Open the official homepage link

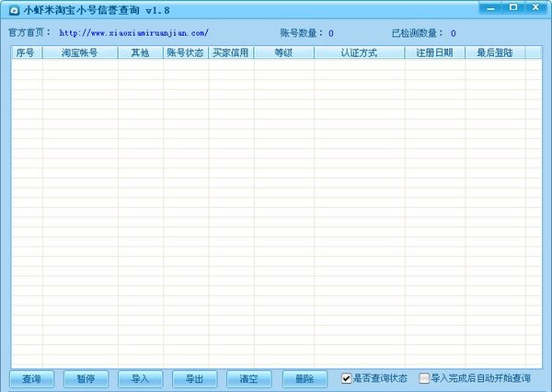click(133, 32)
